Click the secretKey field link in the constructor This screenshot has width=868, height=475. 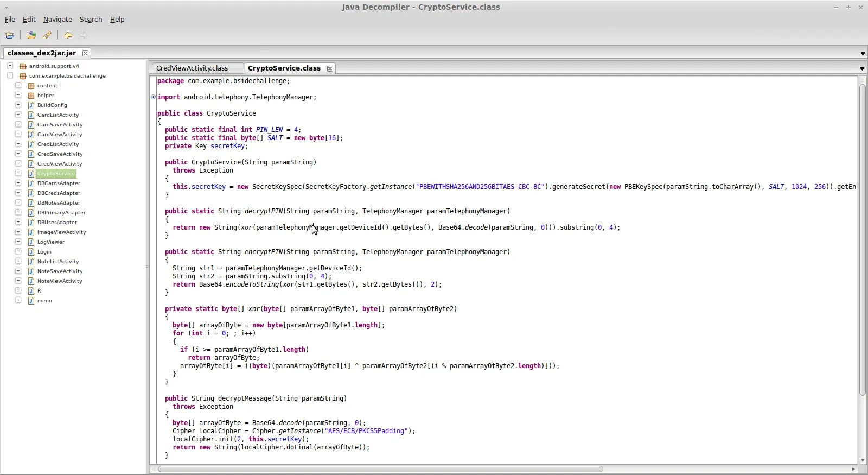208,187
